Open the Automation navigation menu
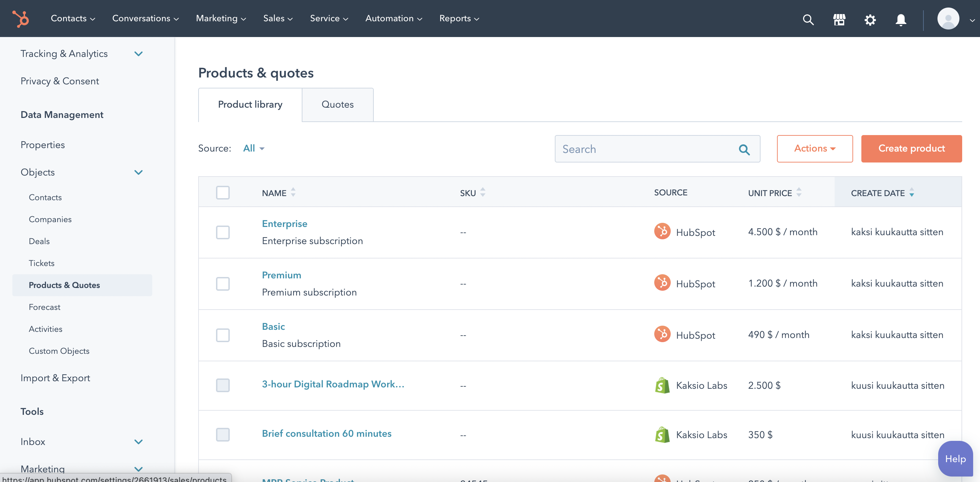The height and width of the screenshot is (482, 980). click(393, 18)
